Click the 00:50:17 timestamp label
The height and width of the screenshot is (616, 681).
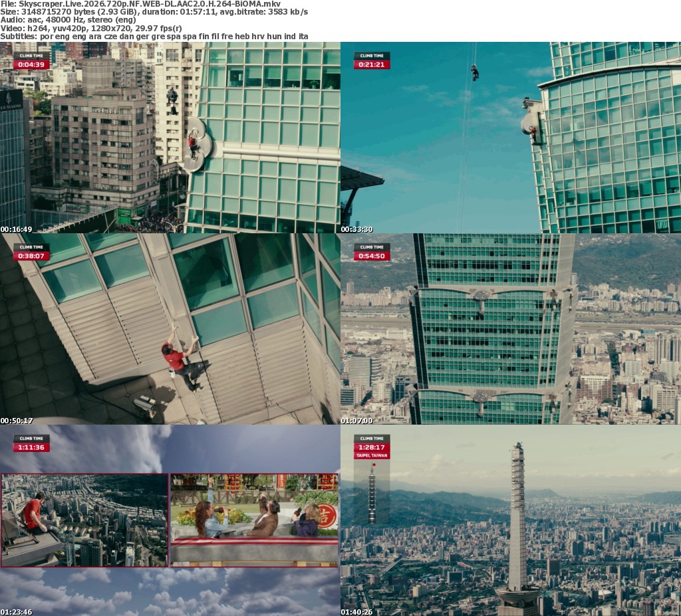17,421
